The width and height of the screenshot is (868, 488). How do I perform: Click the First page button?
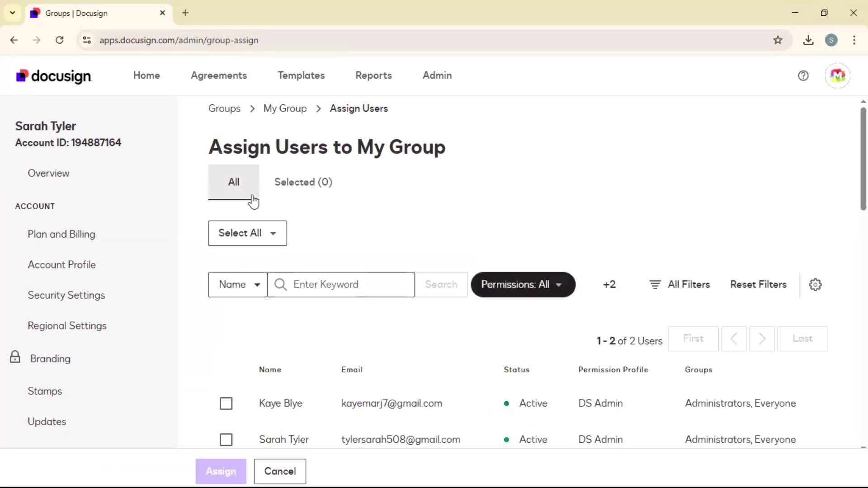(x=693, y=338)
